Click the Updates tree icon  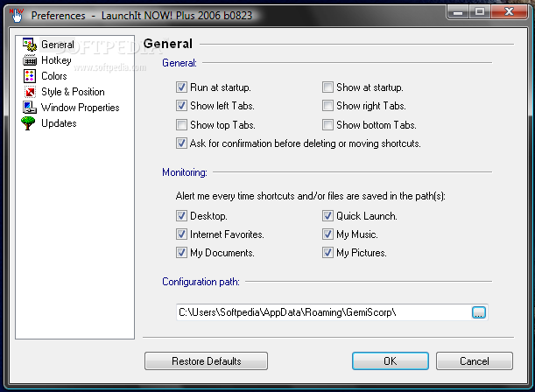click(x=28, y=123)
